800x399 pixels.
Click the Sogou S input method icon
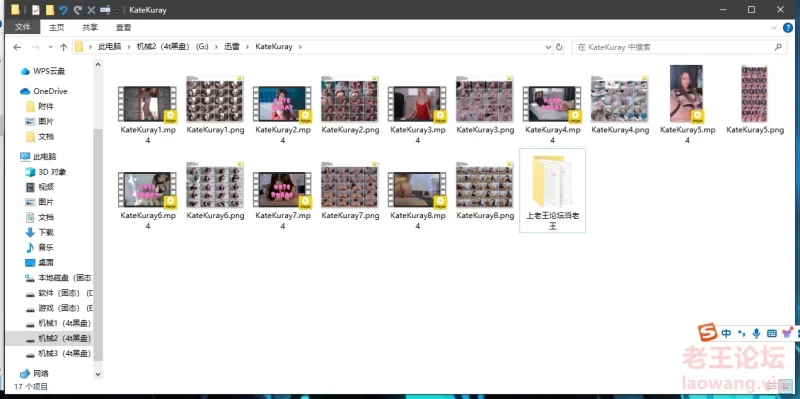coord(708,333)
